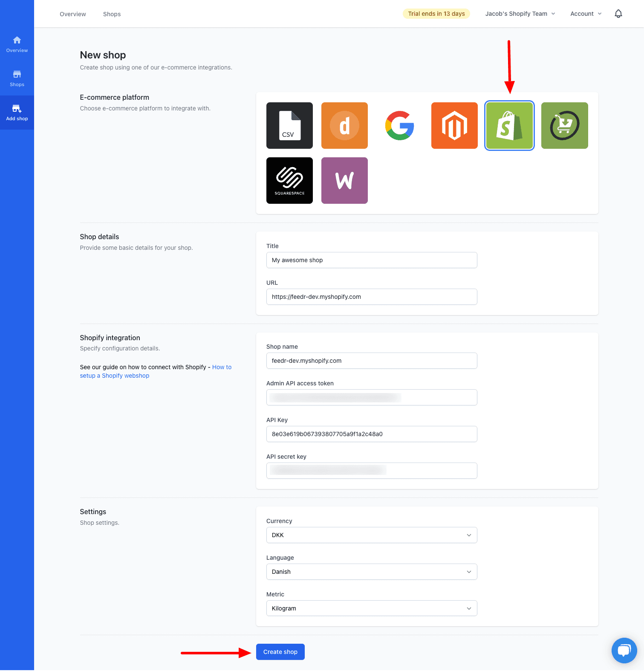Open the notifications bell
The image size is (644, 671).
tap(618, 14)
